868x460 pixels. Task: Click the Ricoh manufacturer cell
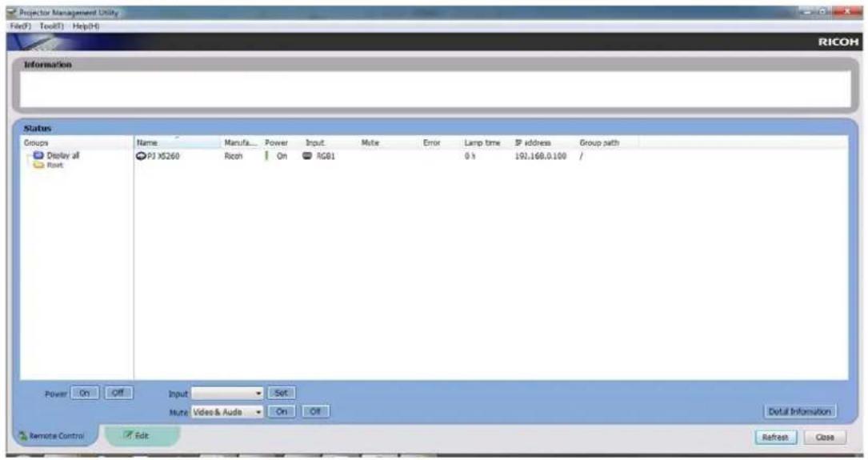tap(234, 156)
